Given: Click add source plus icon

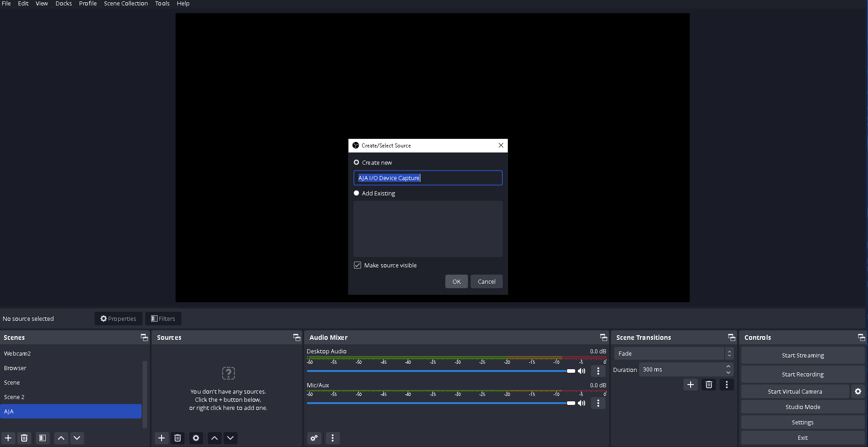Looking at the screenshot, I should click(162, 438).
